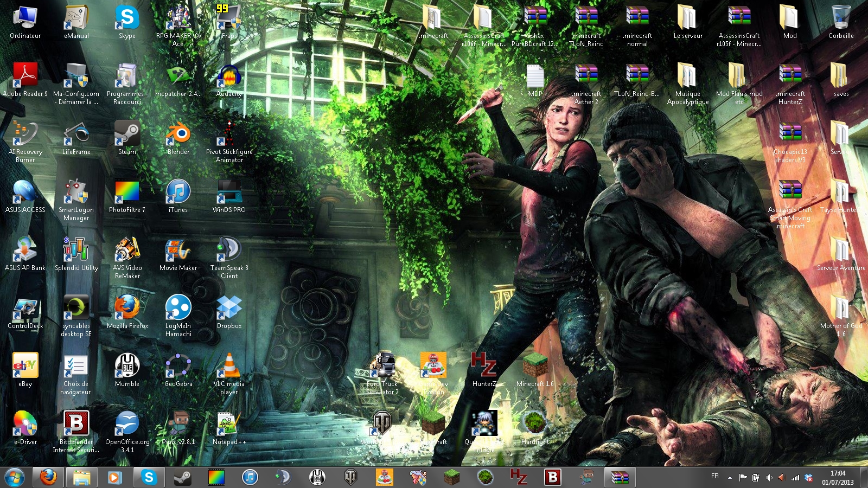The image size is (868, 488).
Task: Open the MDP text file
Action: click(x=535, y=80)
